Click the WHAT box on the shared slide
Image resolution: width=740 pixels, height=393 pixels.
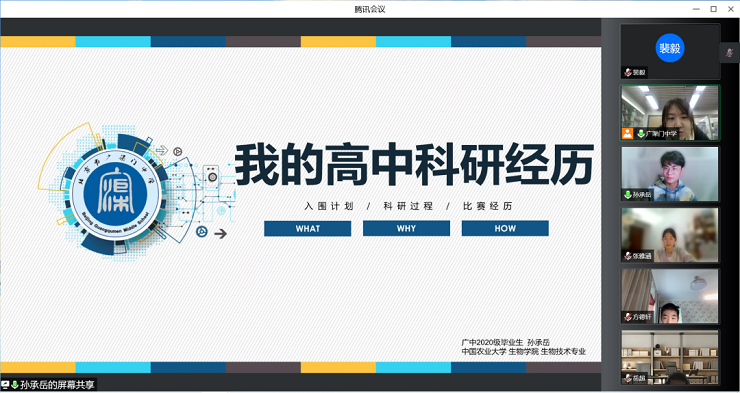click(308, 228)
